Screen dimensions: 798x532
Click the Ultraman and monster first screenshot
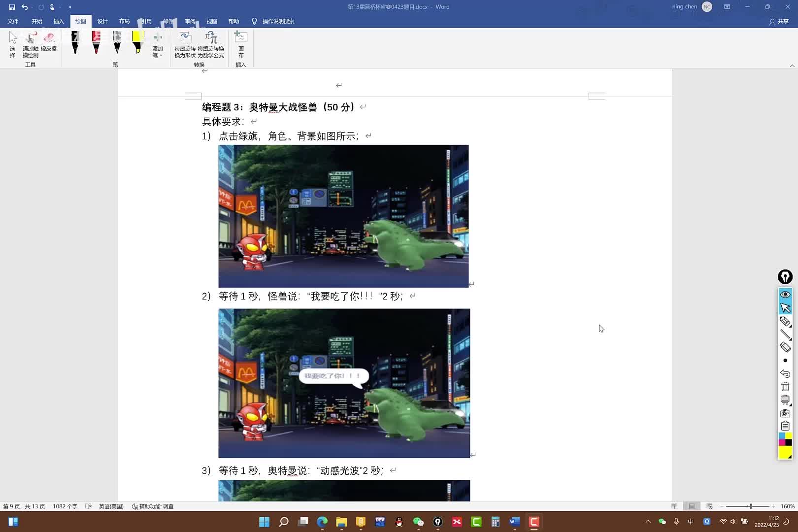click(x=343, y=216)
